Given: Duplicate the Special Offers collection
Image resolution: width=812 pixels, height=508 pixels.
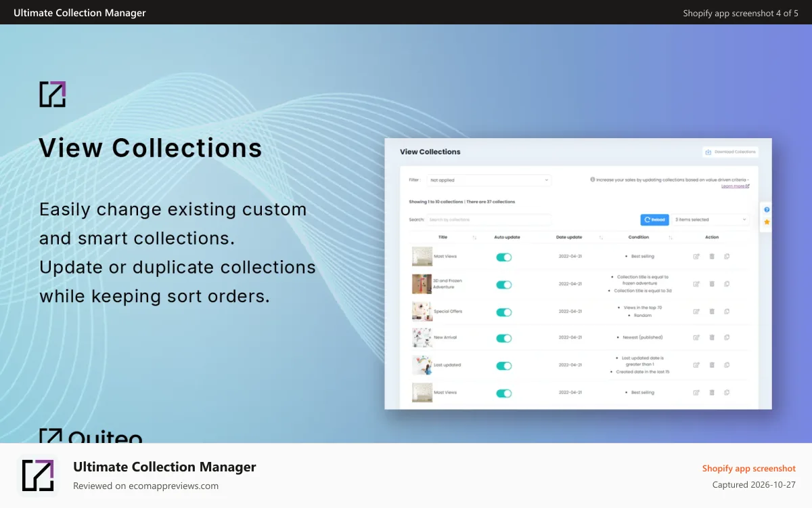Looking at the screenshot, I should pos(727,312).
